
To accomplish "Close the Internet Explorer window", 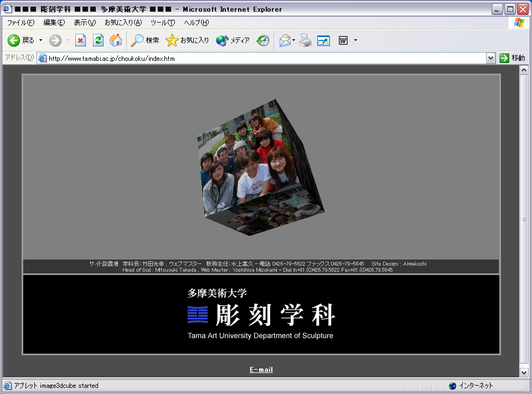I will pos(523,9).
